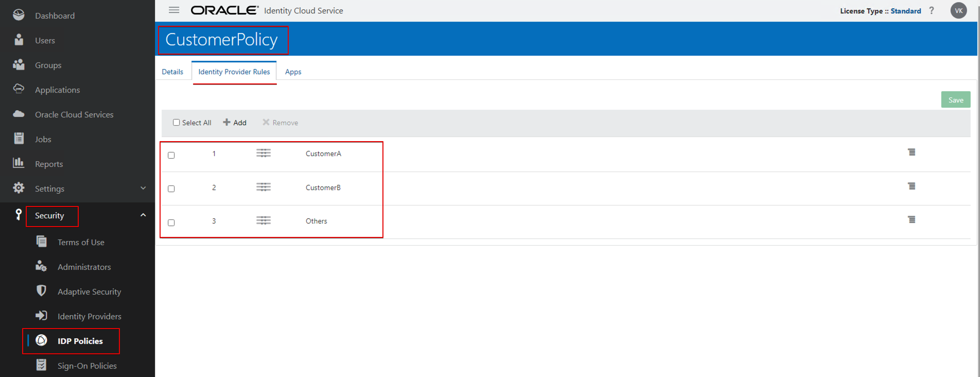
Task: Click the Oracle Cloud Services cloud icon
Action: coord(19,114)
